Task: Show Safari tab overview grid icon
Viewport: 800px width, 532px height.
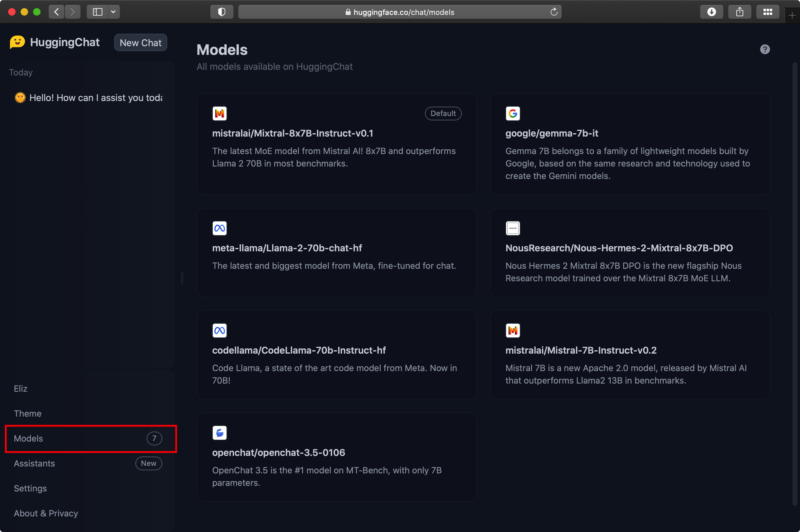Action: [x=768, y=12]
